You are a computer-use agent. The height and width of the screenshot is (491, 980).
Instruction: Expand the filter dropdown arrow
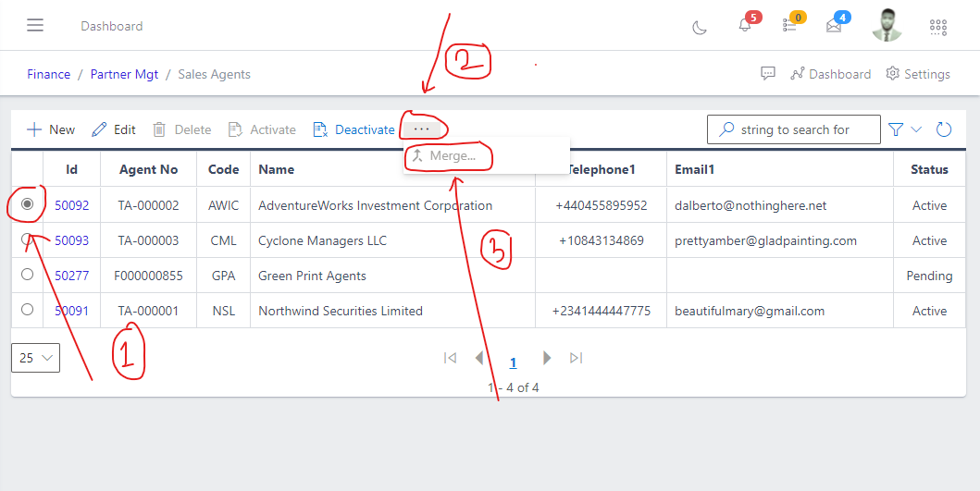point(916,129)
